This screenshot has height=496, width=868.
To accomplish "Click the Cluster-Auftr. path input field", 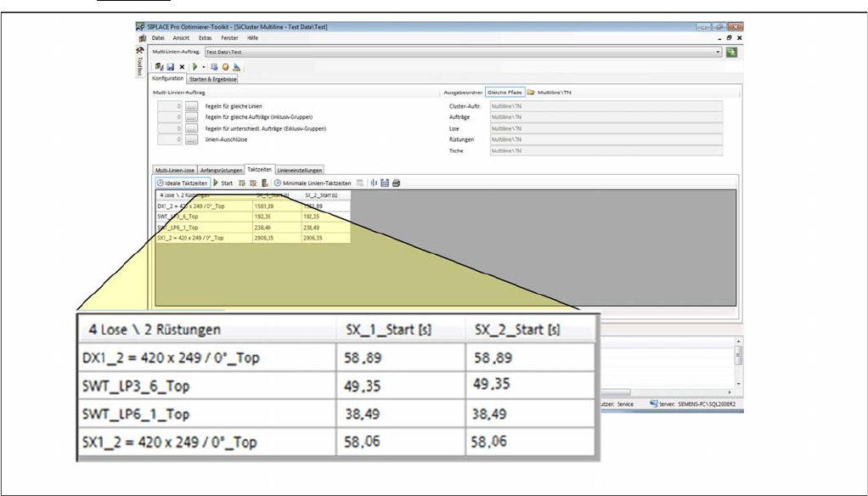I will 606,106.
